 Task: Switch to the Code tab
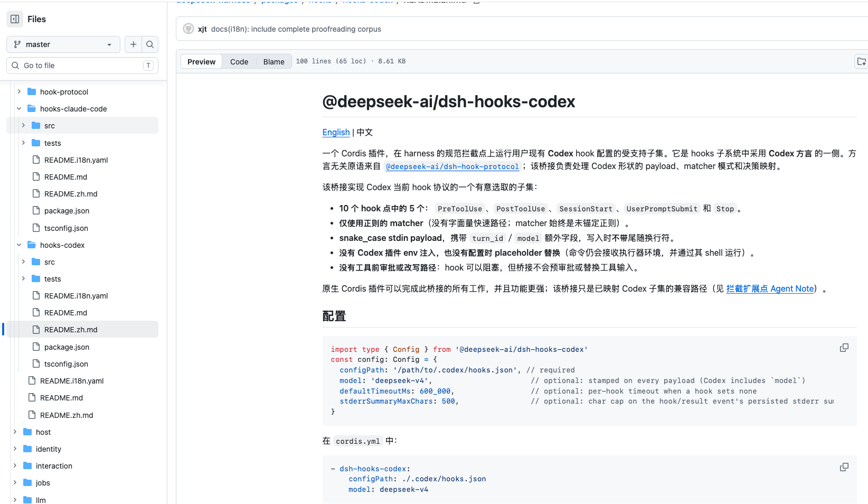[x=239, y=61]
